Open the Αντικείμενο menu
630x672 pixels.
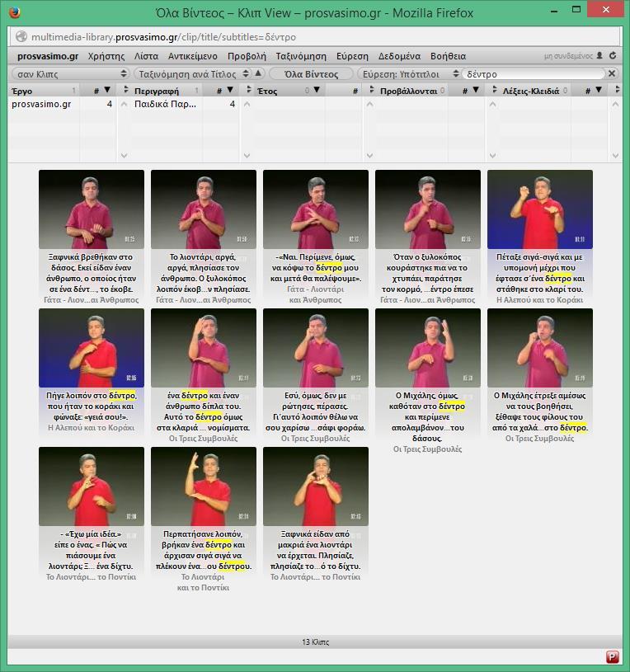[192, 56]
